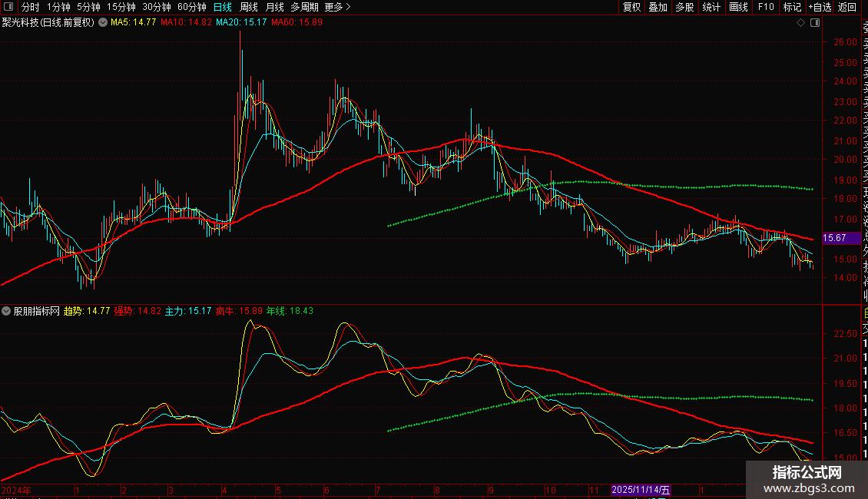This screenshot has width=868, height=499.
Task: Switch to 日线 daily chart
Action: [223, 7]
